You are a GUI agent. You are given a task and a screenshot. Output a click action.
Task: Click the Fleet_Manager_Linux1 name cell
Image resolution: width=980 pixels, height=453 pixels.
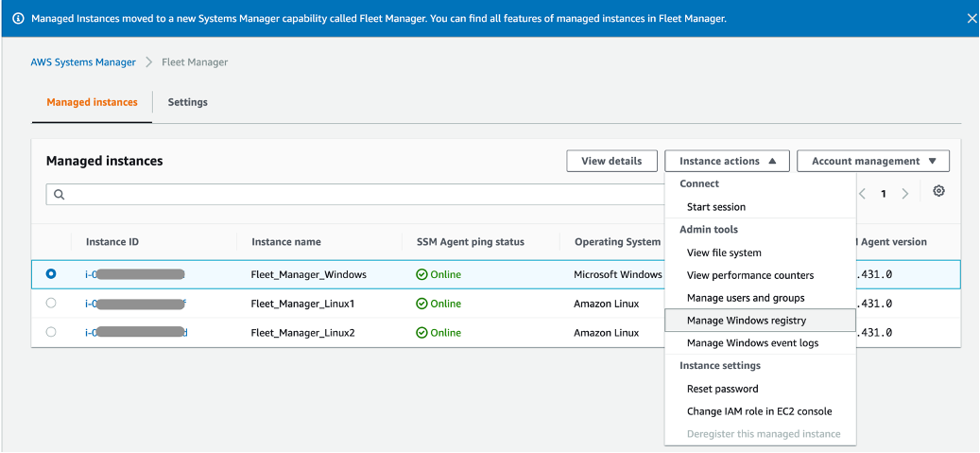(302, 304)
